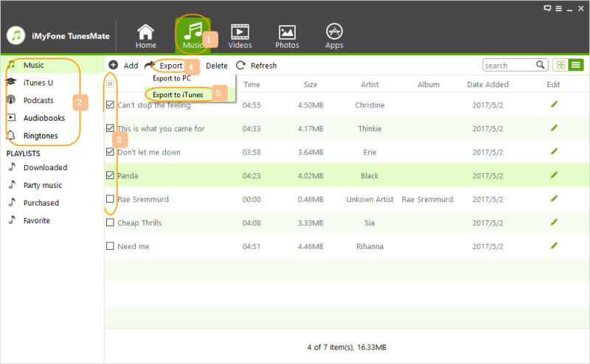Click edit pencil in Need me row
Image resolution: width=590 pixels, height=364 pixels.
(554, 246)
